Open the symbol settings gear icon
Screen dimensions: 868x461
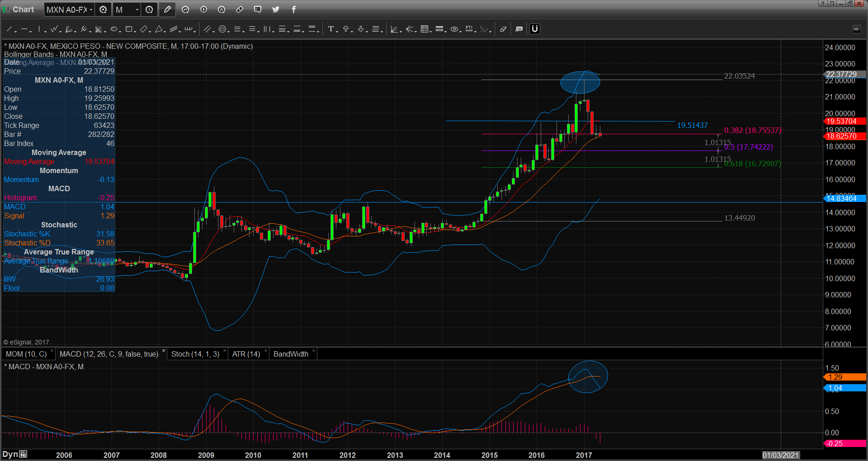tap(103, 9)
